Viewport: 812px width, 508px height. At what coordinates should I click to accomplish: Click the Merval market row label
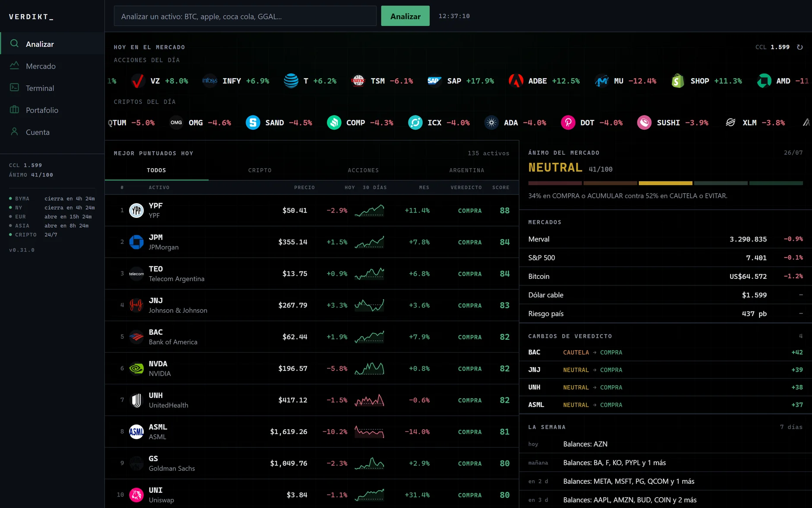(539, 239)
